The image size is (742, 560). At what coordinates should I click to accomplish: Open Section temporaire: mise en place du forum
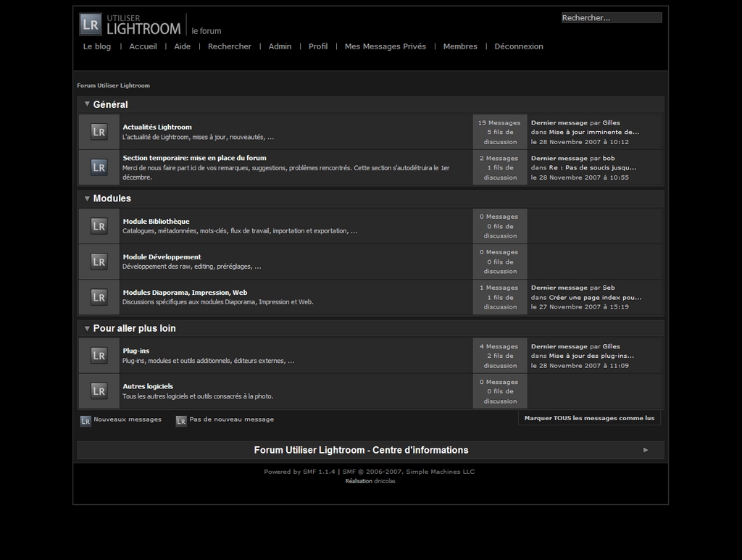(194, 158)
